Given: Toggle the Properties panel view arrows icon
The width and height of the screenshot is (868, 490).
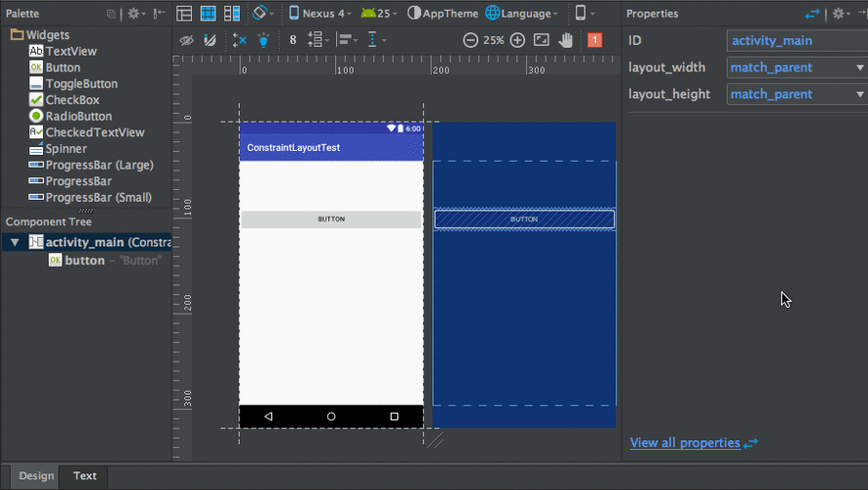Looking at the screenshot, I should pos(812,14).
